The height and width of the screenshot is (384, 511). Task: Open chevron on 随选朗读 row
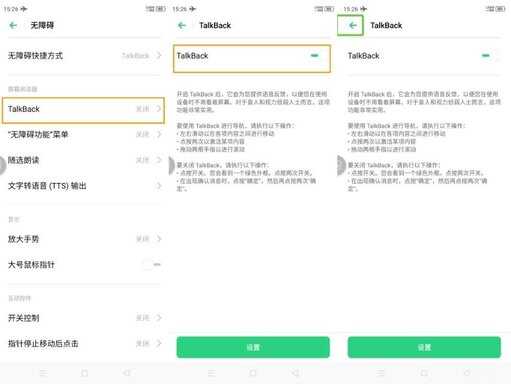pyautogui.click(x=159, y=160)
